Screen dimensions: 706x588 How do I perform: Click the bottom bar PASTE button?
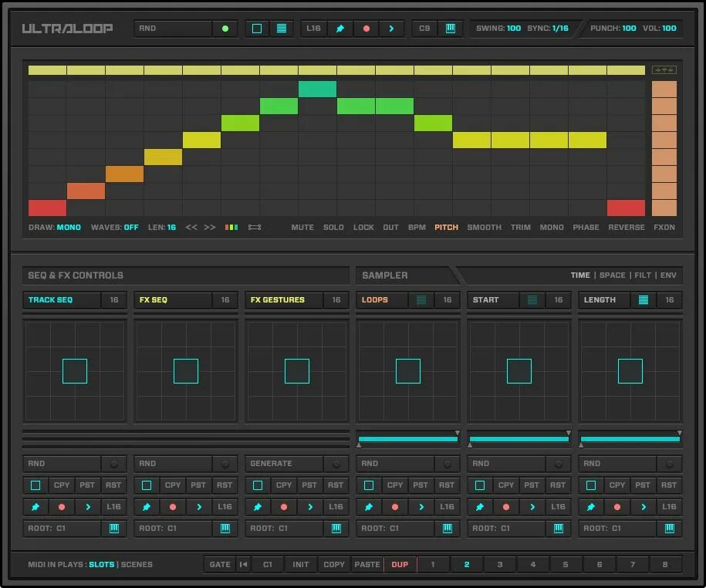pos(367,565)
